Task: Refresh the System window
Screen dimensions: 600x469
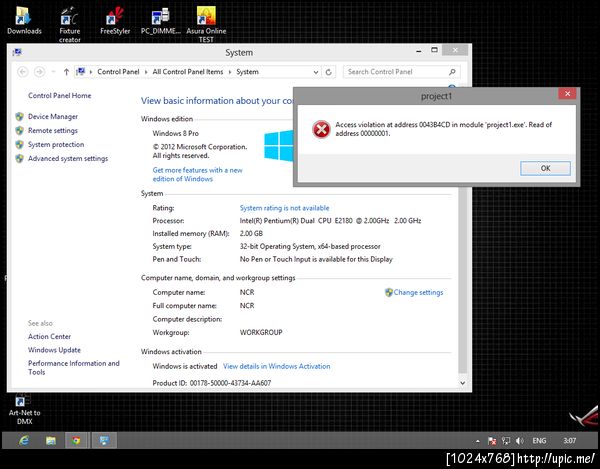Action: click(329, 72)
